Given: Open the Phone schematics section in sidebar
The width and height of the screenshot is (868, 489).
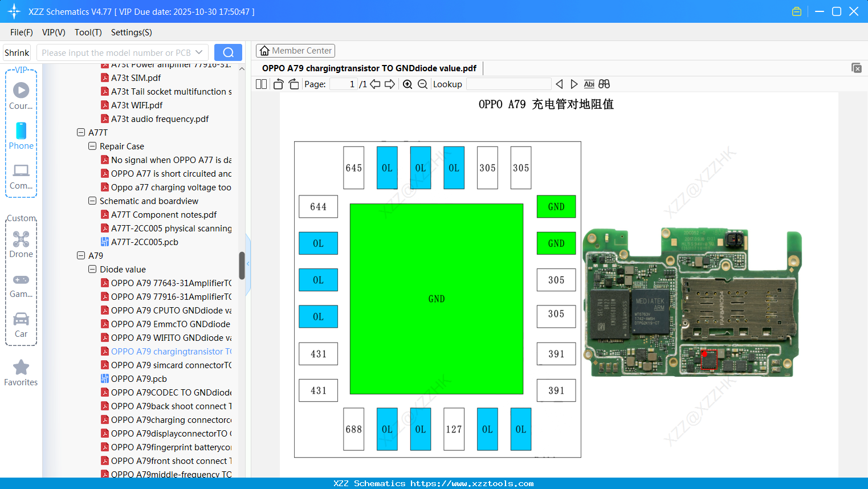Looking at the screenshot, I should tap(21, 137).
